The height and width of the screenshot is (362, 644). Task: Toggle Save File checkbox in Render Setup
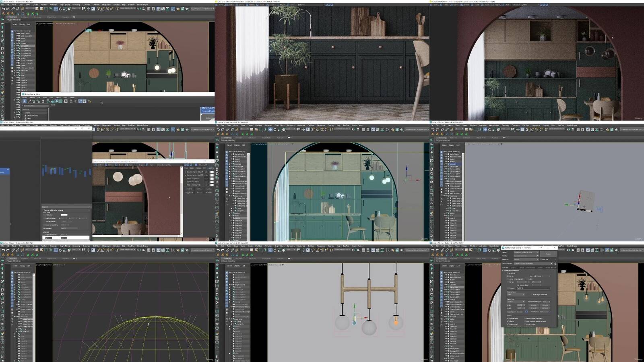coord(541,259)
